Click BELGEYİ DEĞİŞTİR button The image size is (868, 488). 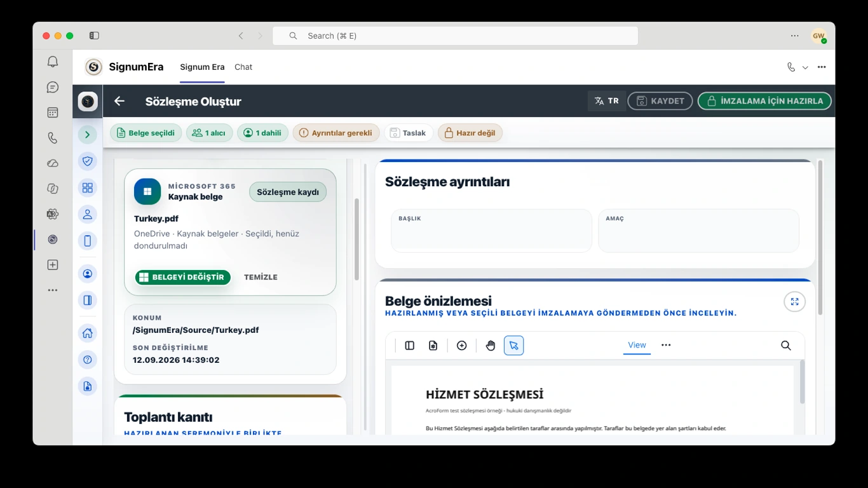tap(182, 277)
